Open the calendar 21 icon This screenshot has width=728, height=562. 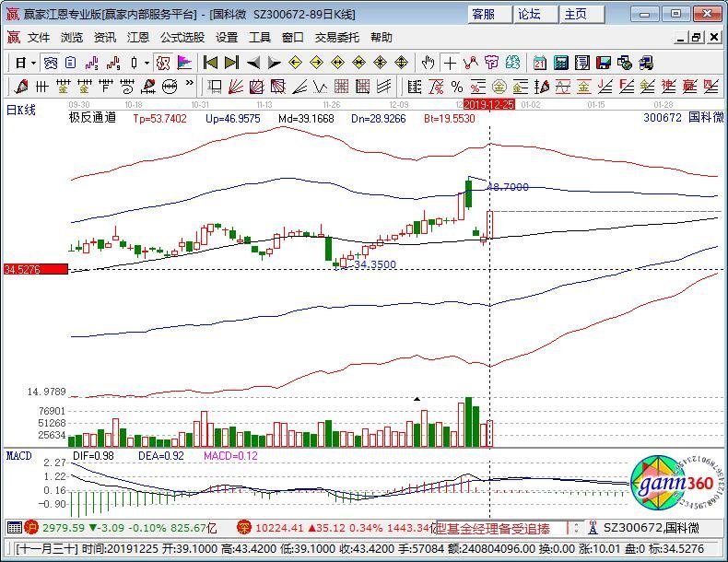[x=539, y=63]
